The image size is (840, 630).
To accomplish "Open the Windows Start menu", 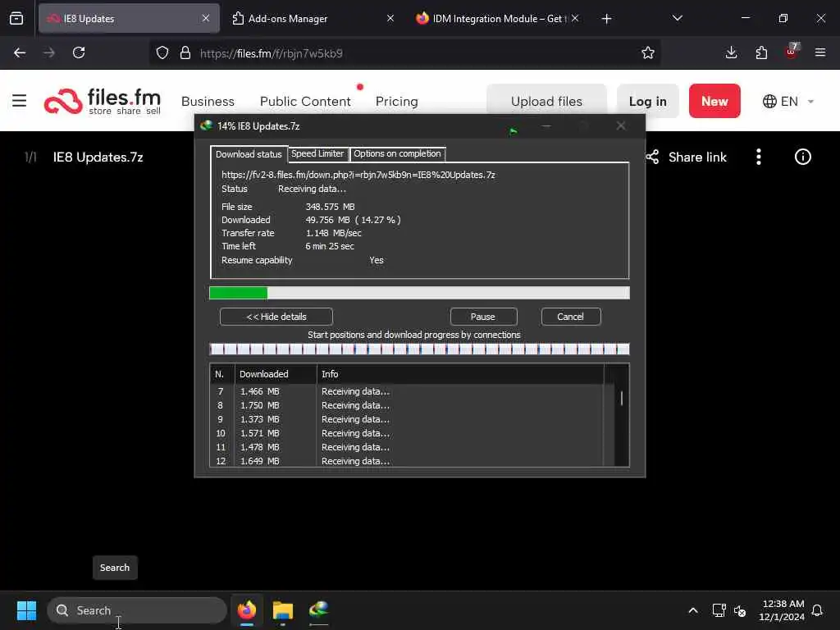I will point(26,610).
